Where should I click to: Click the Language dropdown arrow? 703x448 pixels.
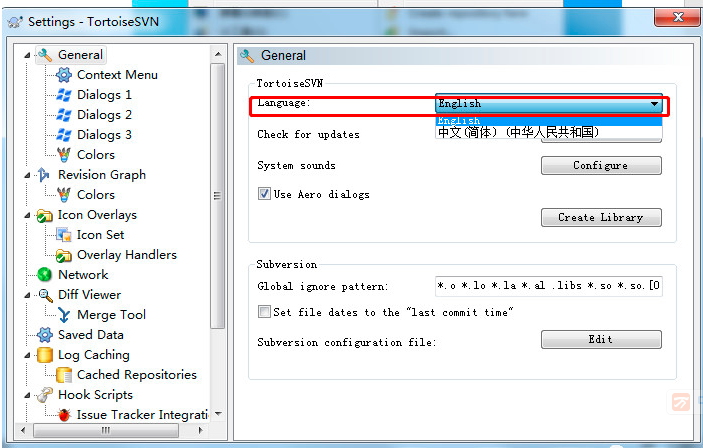click(x=654, y=104)
